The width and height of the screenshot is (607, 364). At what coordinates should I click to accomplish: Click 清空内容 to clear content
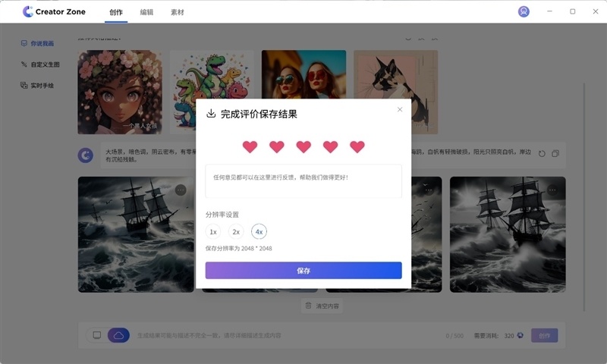coord(322,306)
